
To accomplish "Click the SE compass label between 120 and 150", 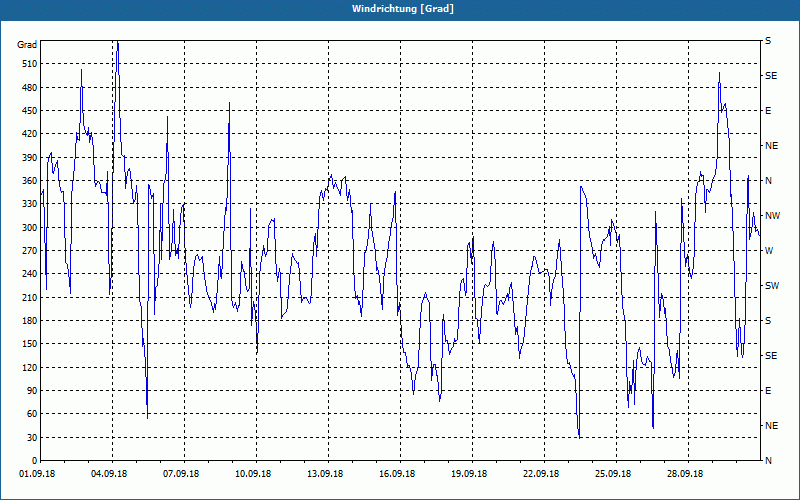I will click(x=771, y=356).
